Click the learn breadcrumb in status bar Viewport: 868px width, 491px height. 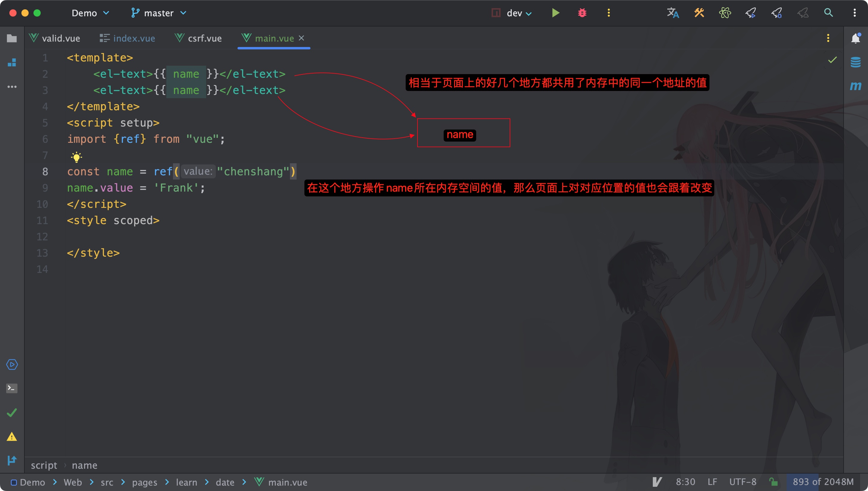click(186, 482)
